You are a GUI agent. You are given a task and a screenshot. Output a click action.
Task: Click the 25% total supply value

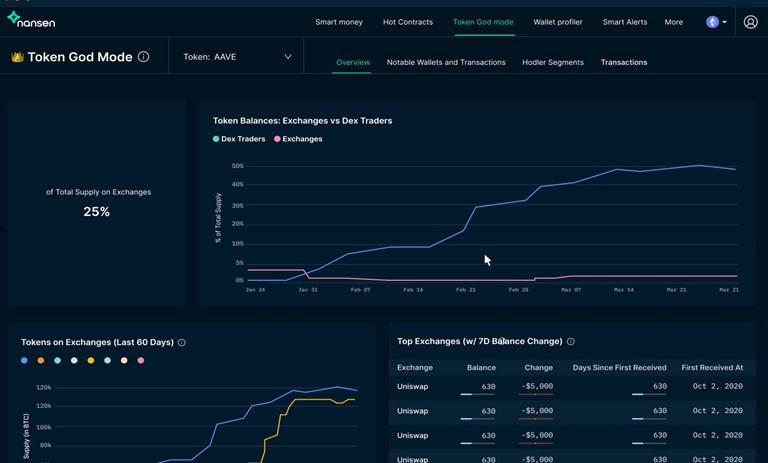96,212
